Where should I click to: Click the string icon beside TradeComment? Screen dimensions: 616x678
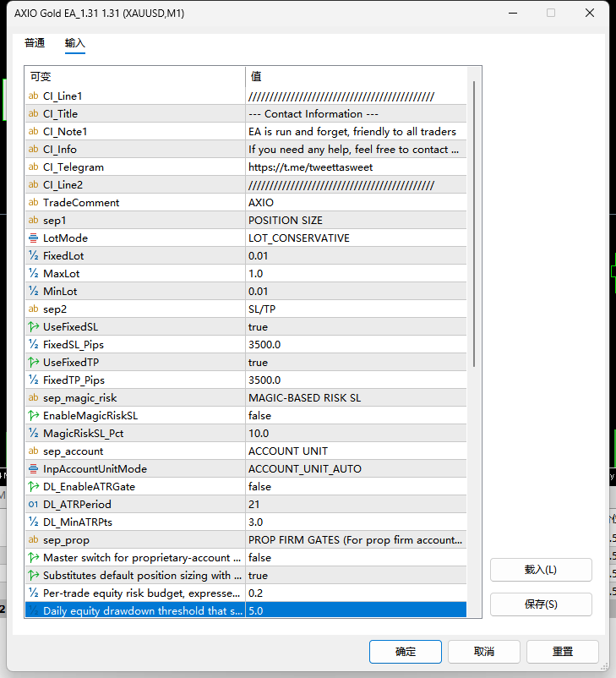click(33, 202)
